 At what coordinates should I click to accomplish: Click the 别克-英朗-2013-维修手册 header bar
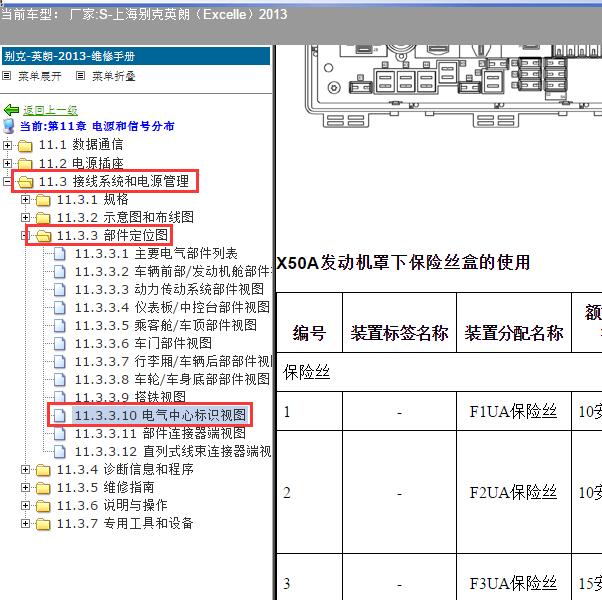136,56
